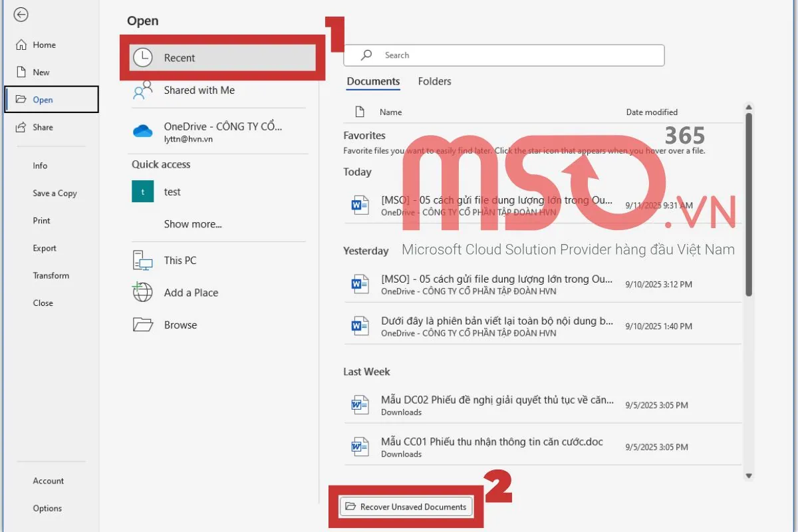Image resolution: width=798 pixels, height=532 pixels.
Task: Click Add a Place globe icon
Action: point(143,293)
